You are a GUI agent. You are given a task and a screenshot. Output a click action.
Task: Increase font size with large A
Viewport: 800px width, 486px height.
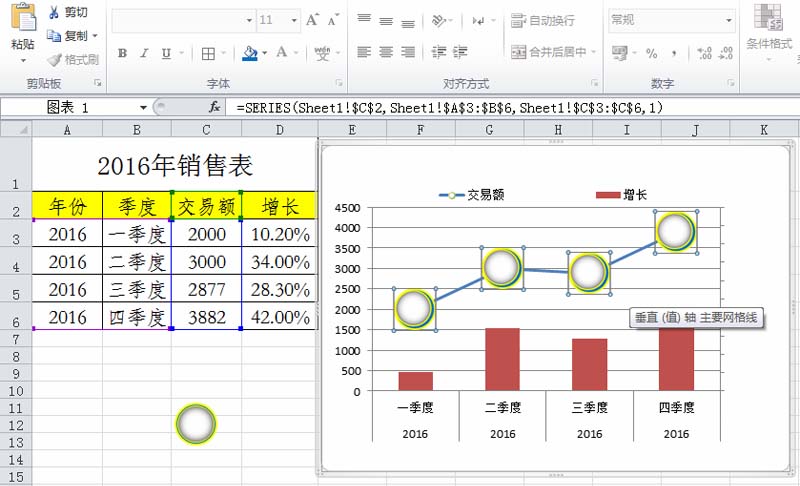(312, 20)
